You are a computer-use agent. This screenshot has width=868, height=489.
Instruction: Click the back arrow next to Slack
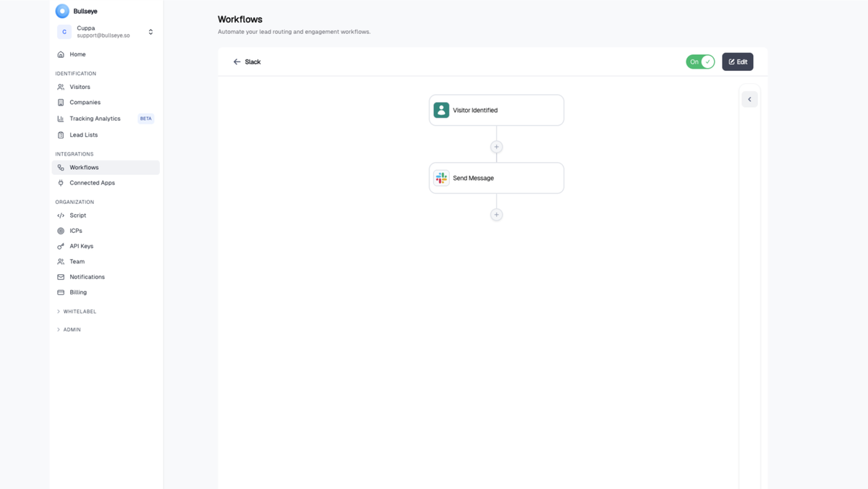pos(237,61)
